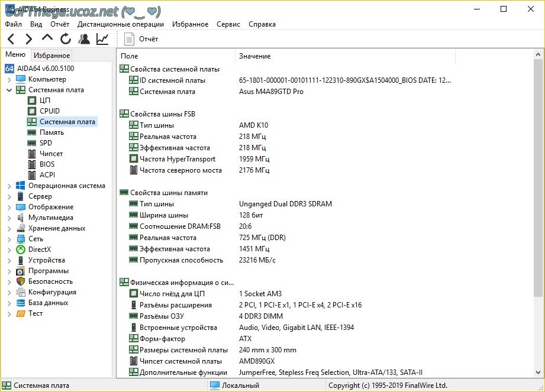This screenshot has width=545, height=392.
Task: Click the Значение column header
Action: click(254, 56)
